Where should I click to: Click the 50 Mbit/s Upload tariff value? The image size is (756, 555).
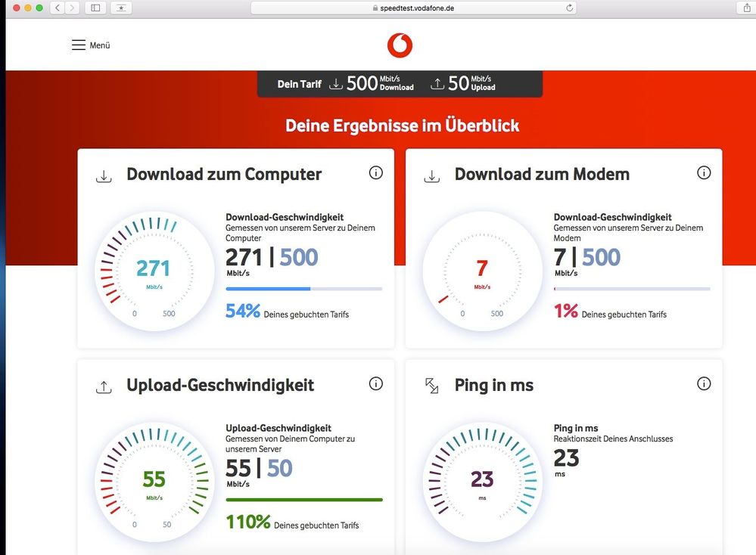coord(471,83)
